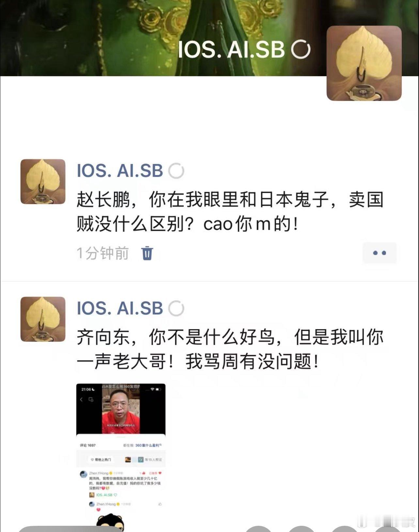Screen dimensions: 419x532
Task: Tap the avatar on the 齐向东 post
Action: pos(43,319)
